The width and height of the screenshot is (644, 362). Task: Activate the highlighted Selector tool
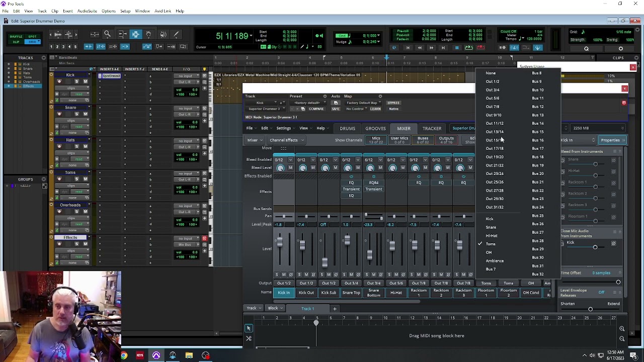(135, 34)
